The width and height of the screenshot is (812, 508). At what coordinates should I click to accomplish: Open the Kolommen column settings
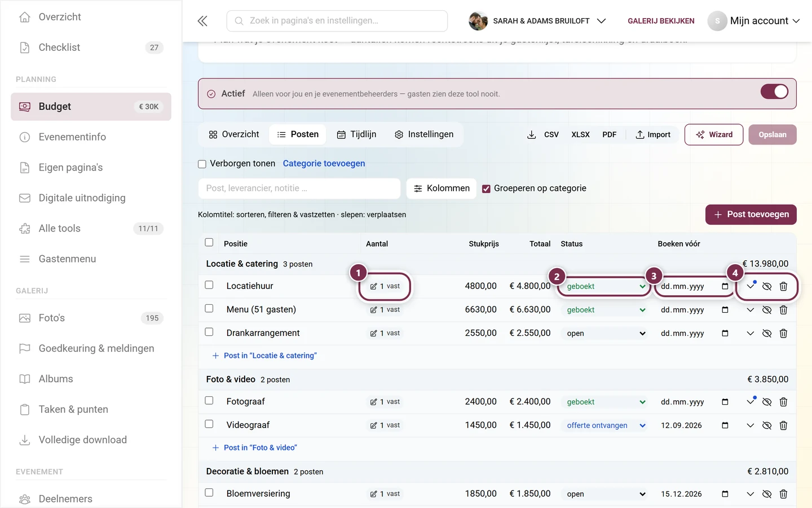pos(442,189)
